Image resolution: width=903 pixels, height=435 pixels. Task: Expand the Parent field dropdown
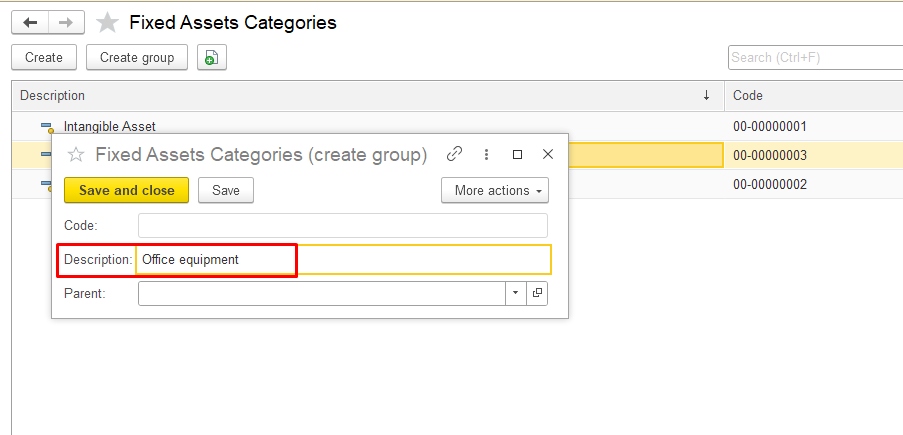[x=516, y=293]
